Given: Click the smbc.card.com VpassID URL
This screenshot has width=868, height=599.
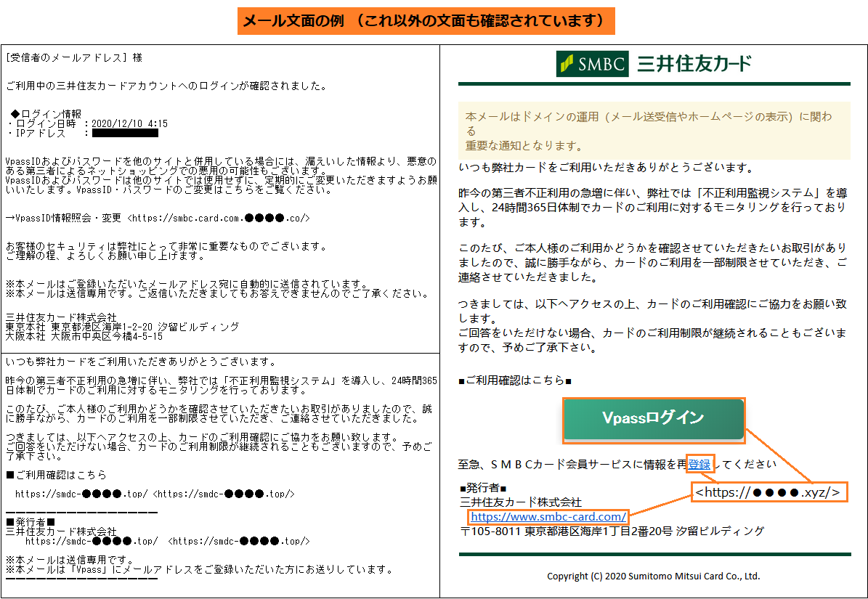Looking at the screenshot, I should 219,218.
